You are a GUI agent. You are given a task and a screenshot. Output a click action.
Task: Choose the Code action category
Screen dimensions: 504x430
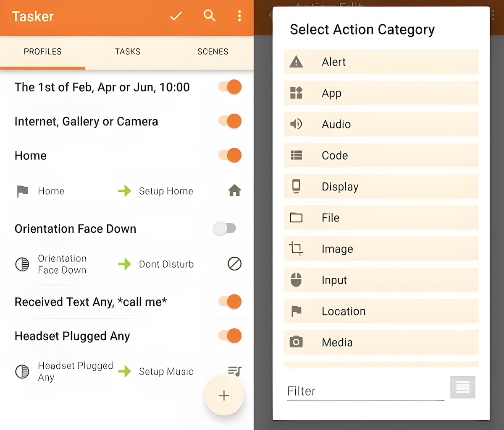[x=381, y=155]
